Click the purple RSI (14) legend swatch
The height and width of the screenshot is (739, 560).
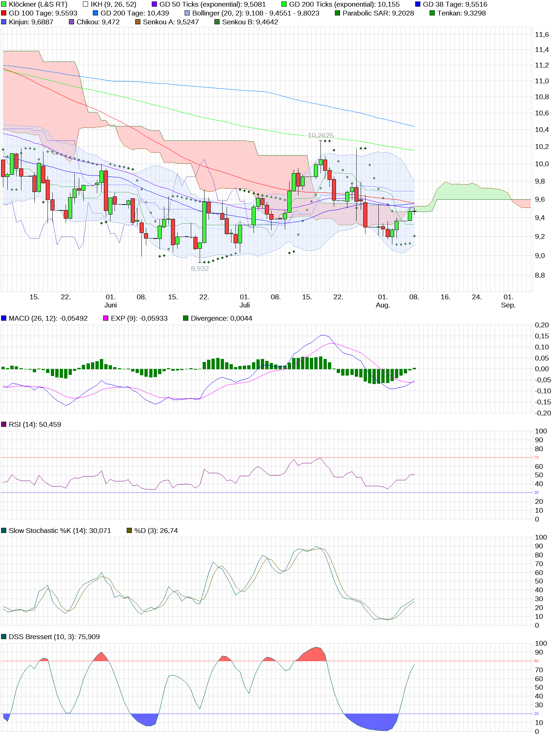4,425
